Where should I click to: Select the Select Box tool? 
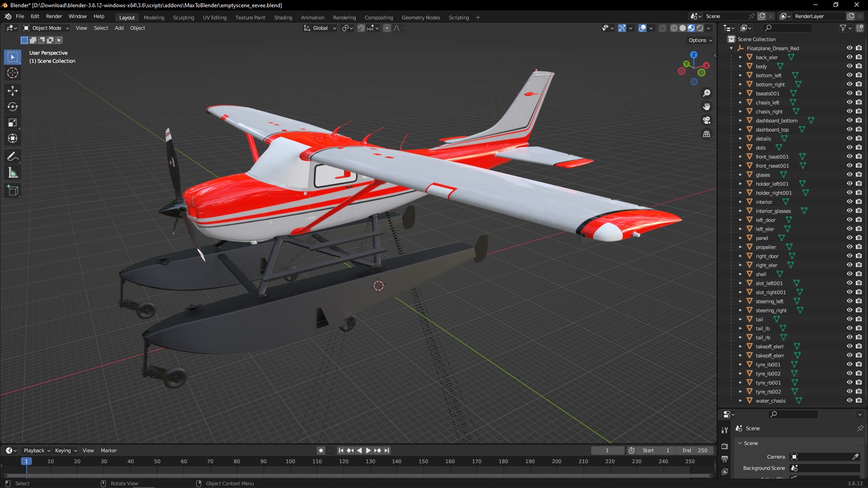tap(13, 57)
